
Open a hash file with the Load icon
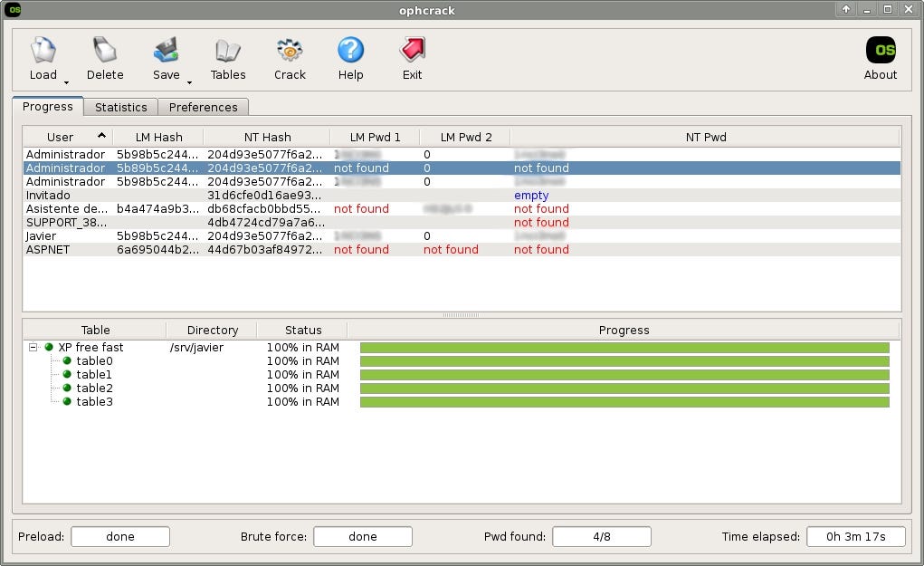tap(42, 54)
